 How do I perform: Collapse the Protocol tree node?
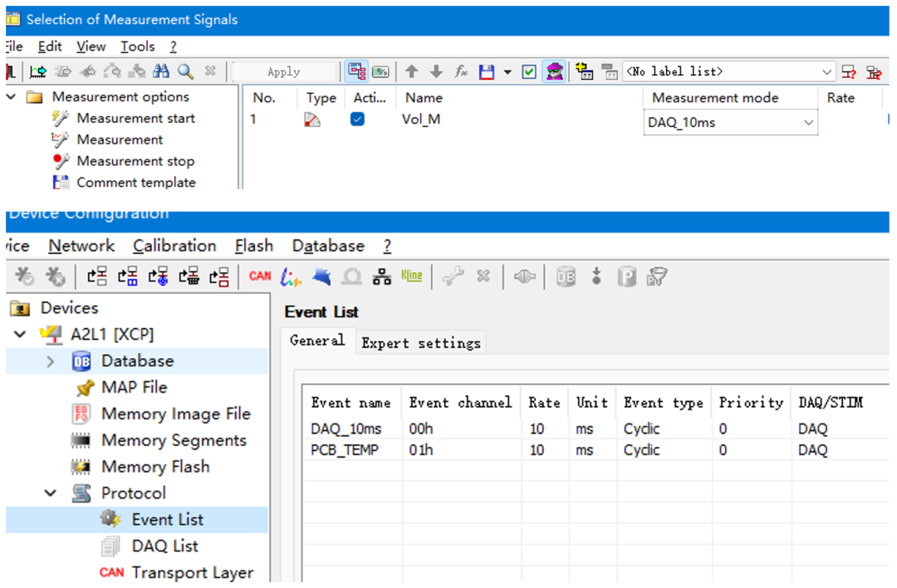click(51, 493)
